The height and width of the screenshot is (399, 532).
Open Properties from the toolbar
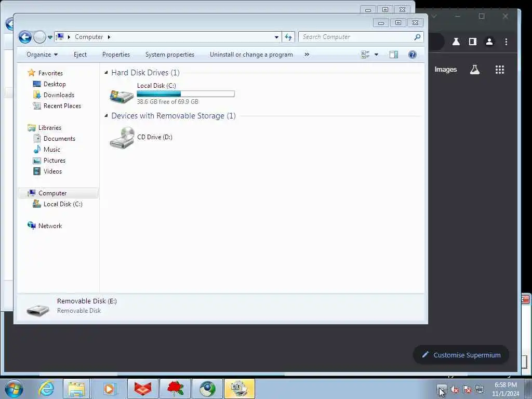coord(116,55)
